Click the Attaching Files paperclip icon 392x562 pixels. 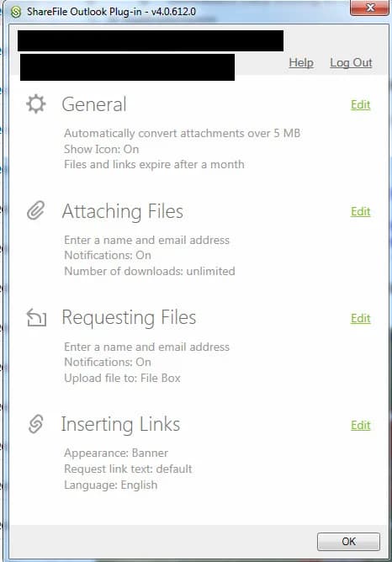pyautogui.click(x=36, y=210)
